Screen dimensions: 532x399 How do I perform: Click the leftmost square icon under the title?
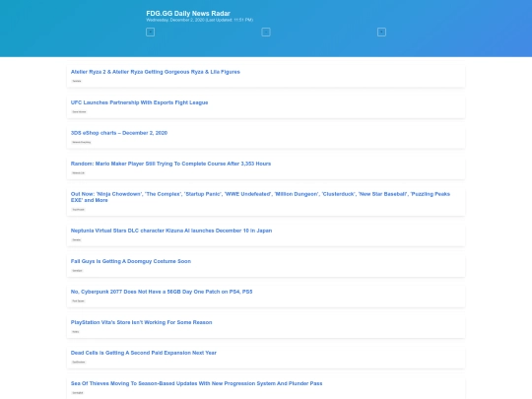click(x=150, y=33)
